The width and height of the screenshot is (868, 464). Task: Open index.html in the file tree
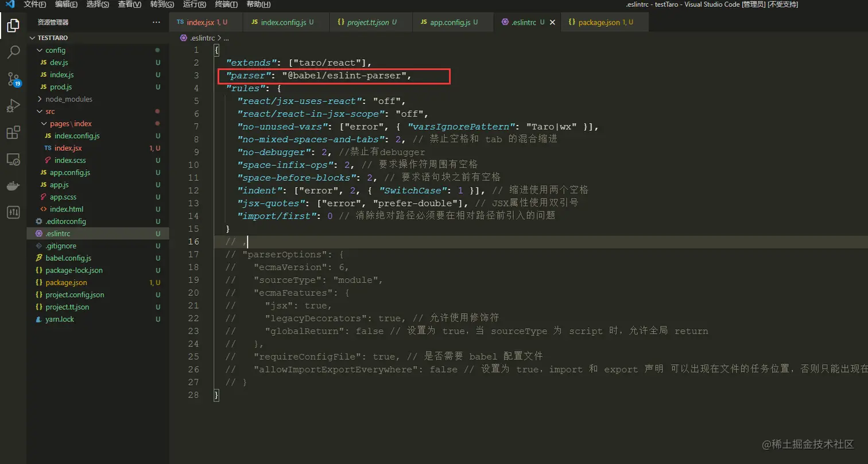(98, 209)
